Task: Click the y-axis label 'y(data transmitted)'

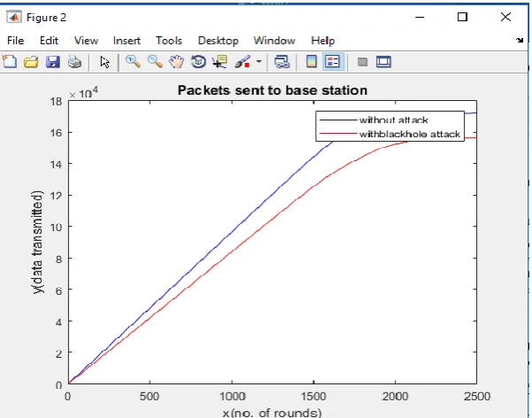Action: coord(38,242)
